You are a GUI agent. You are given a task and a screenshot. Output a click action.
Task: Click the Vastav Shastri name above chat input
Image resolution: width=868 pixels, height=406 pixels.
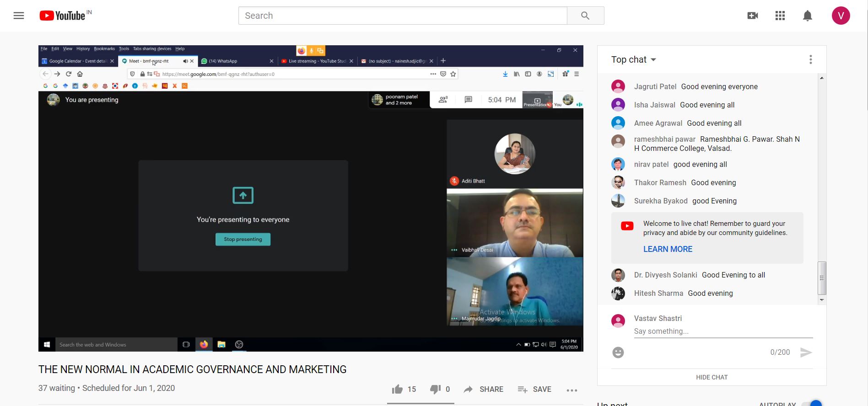(x=658, y=318)
